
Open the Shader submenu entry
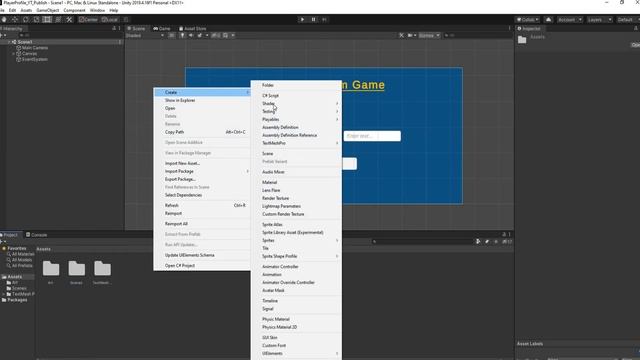(x=296, y=104)
